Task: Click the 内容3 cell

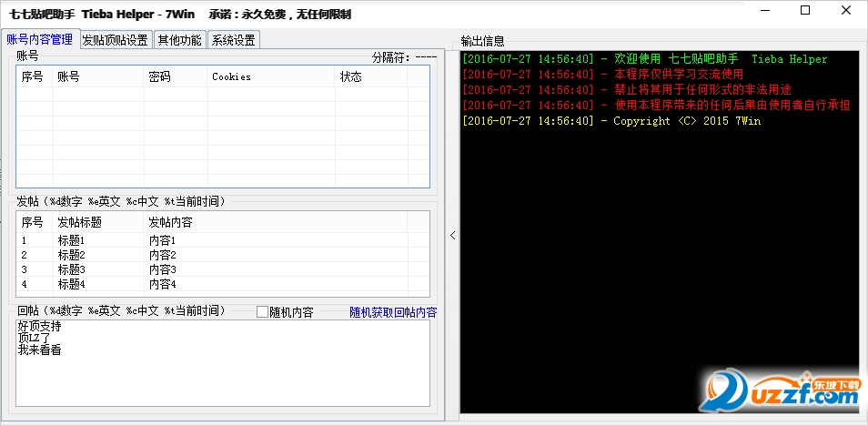Action: [x=162, y=269]
